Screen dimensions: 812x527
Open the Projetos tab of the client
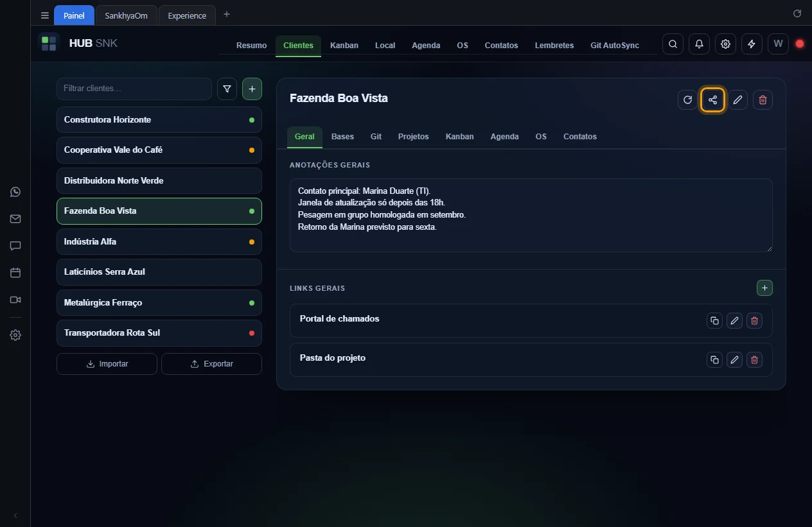tap(413, 137)
